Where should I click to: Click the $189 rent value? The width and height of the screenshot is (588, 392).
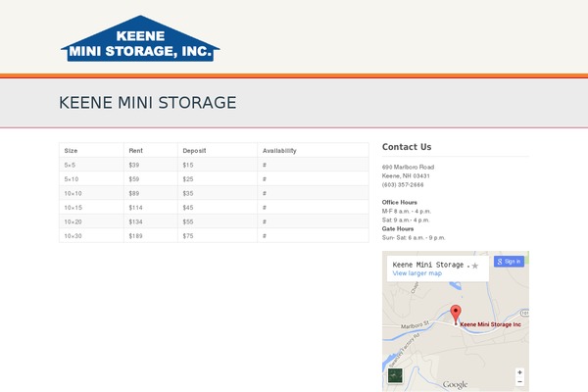135,236
